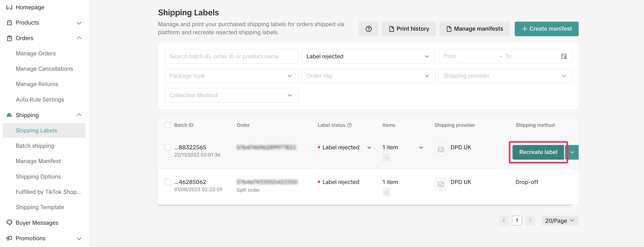Viewport: 644px width, 247px height.
Task: Click the Shipping truck icon in sidebar
Action: coord(9,115)
